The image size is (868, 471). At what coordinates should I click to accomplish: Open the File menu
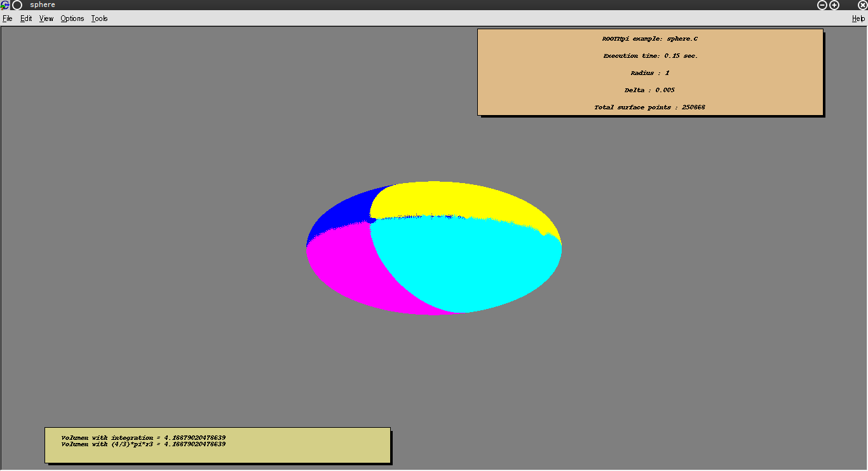click(x=8, y=18)
